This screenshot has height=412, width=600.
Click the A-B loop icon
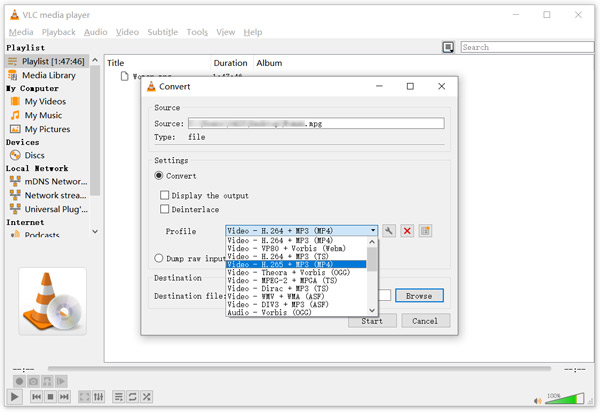tap(47, 381)
